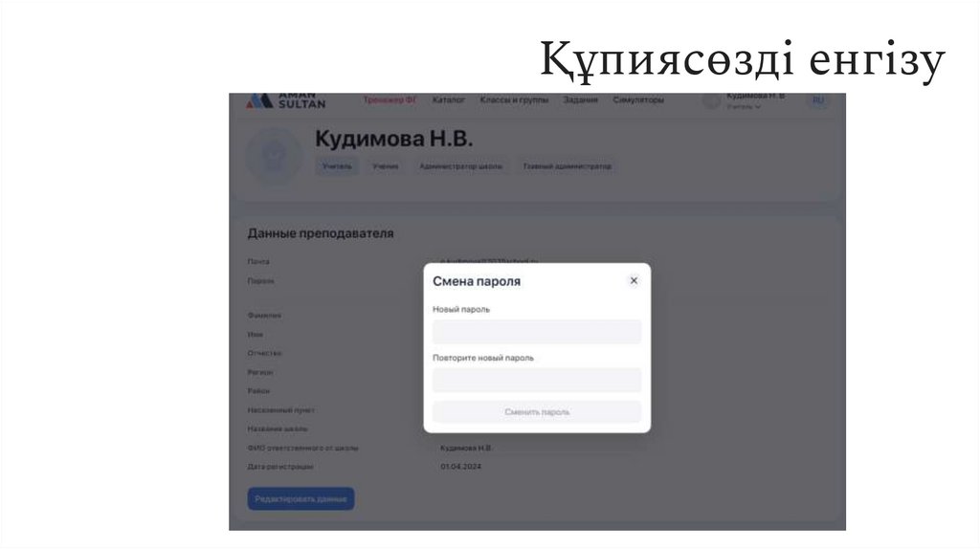
Task: Select Задания in the top navigation
Action: [580, 99]
